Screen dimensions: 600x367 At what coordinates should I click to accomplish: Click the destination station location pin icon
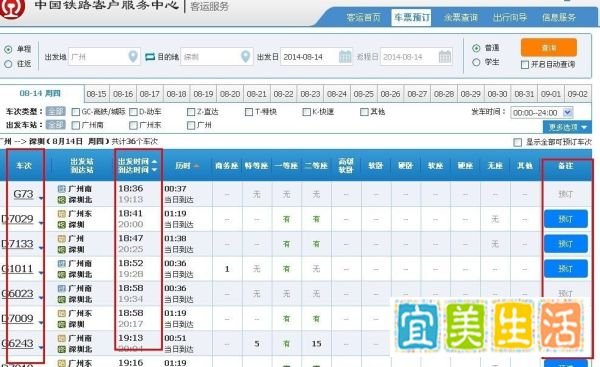[x=246, y=57]
